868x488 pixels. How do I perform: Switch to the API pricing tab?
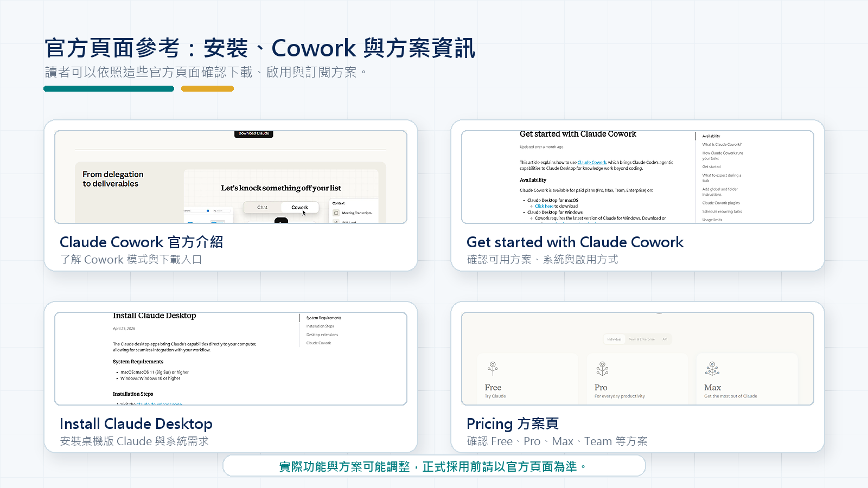[665, 339]
